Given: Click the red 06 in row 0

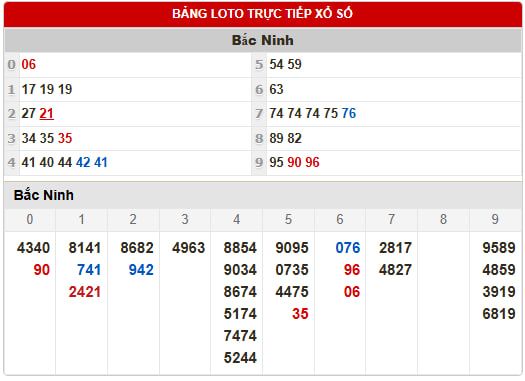Looking at the screenshot, I should coord(28,64).
